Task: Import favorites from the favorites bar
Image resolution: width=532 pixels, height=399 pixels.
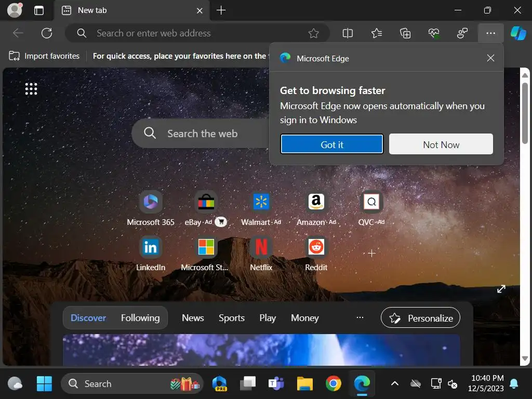Action: [x=44, y=56]
